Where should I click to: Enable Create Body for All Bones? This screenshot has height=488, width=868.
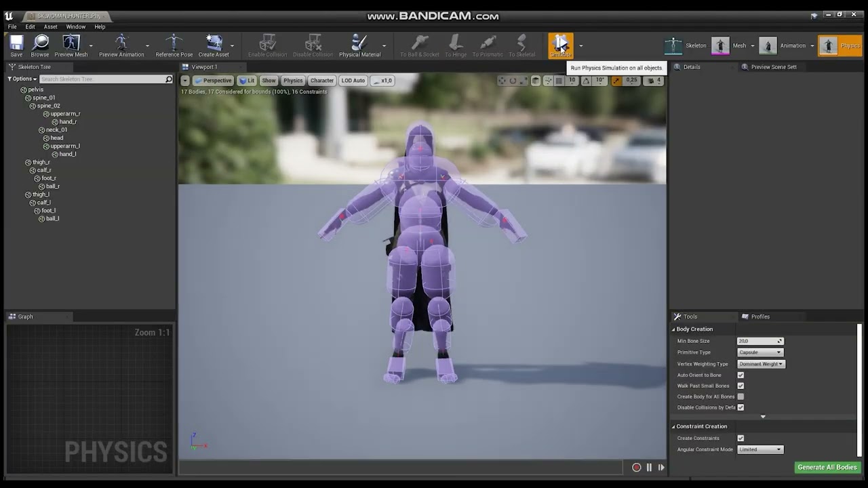pyautogui.click(x=741, y=396)
